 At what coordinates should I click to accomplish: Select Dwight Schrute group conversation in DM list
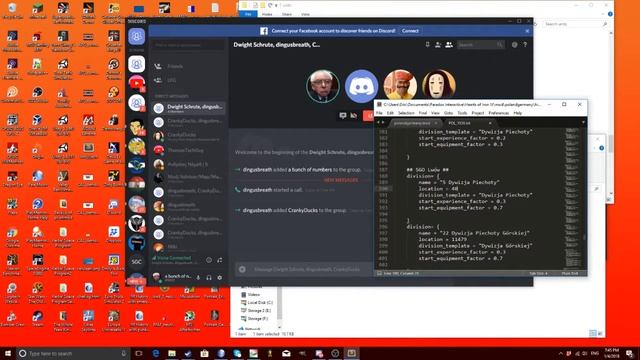pyautogui.click(x=189, y=108)
